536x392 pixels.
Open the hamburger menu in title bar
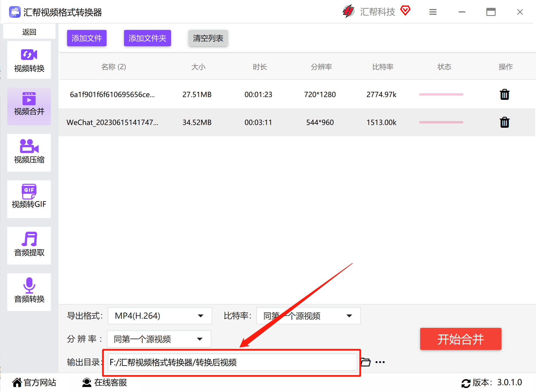tap(433, 12)
